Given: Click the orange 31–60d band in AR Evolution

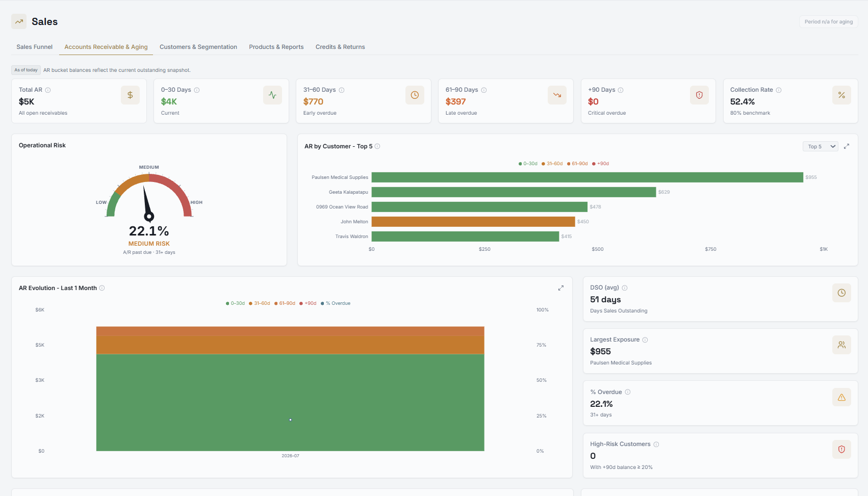Looking at the screenshot, I should [x=290, y=345].
